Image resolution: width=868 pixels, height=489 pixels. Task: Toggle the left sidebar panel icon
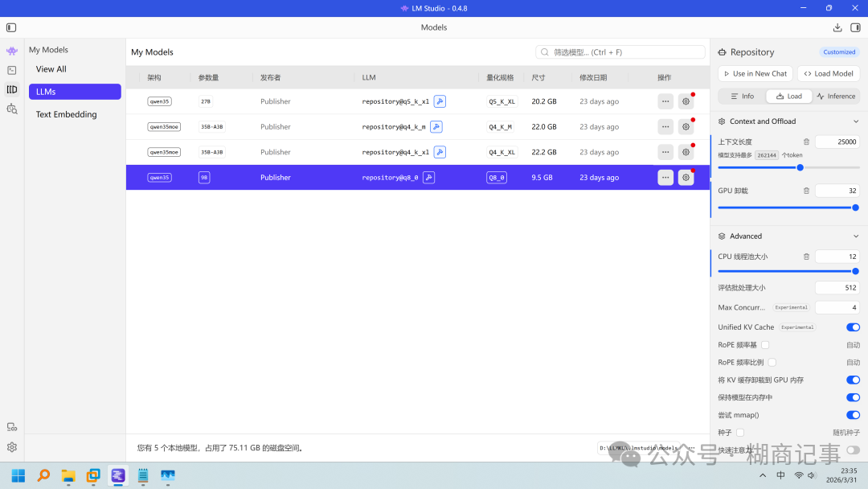tap(11, 27)
